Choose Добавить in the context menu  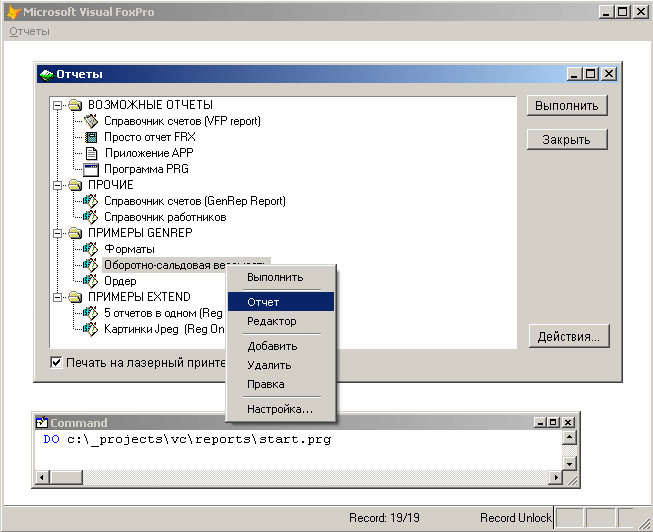(281, 346)
